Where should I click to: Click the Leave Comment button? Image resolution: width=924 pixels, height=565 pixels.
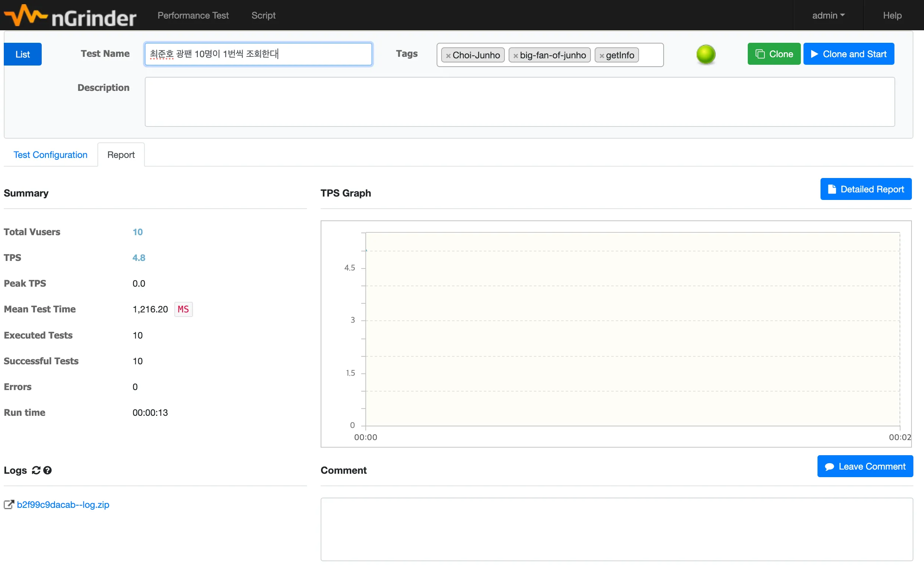point(865,467)
